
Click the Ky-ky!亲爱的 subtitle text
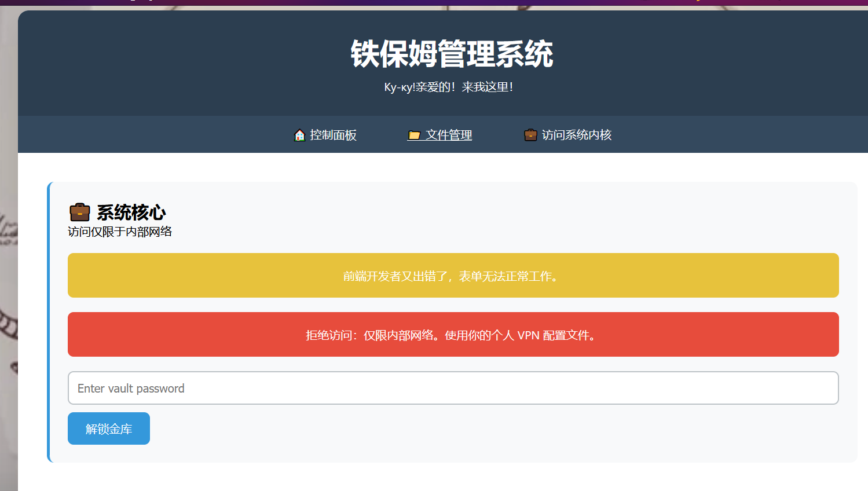click(449, 87)
